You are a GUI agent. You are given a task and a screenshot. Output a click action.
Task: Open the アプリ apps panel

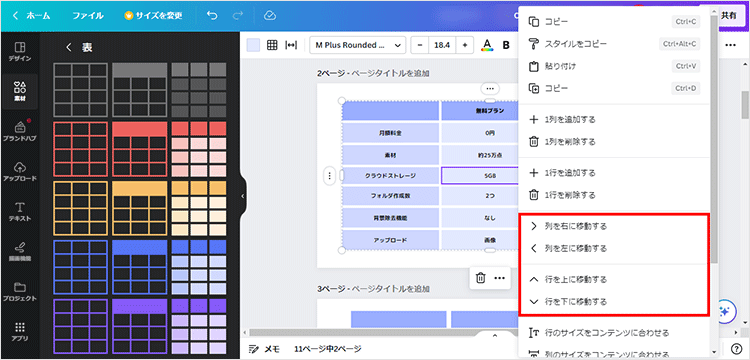(20, 331)
